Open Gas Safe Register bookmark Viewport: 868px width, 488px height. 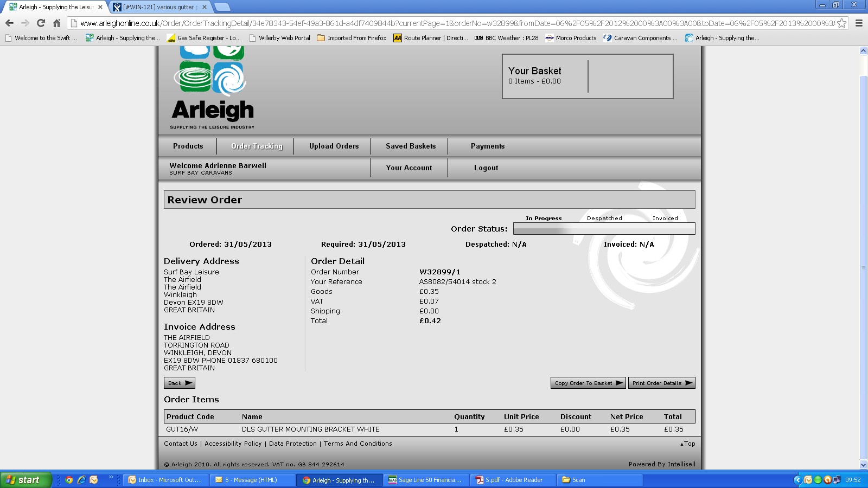(x=203, y=38)
